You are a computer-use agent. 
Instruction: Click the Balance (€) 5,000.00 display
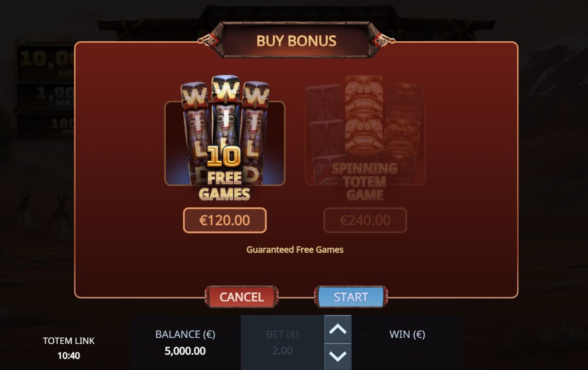[x=185, y=342]
